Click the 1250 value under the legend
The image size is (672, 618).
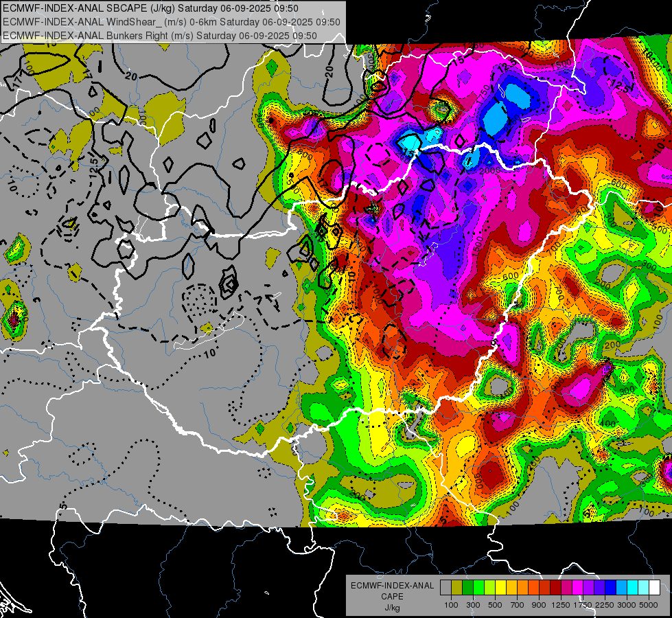point(561,605)
